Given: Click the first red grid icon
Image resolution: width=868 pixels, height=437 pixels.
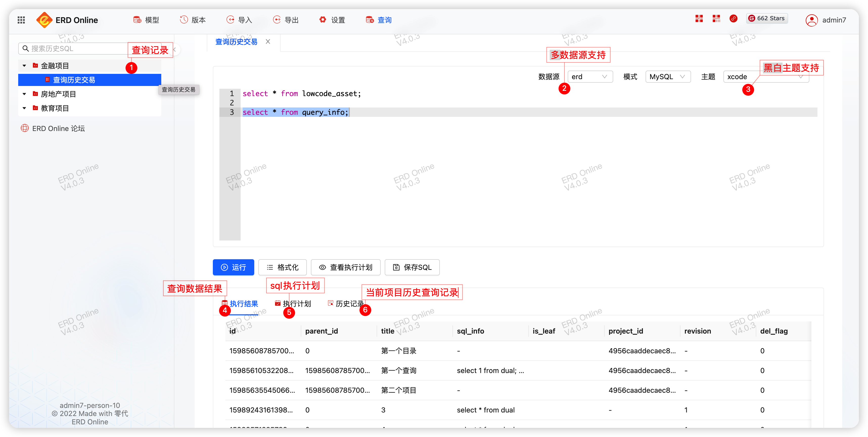Looking at the screenshot, I should [x=699, y=18].
